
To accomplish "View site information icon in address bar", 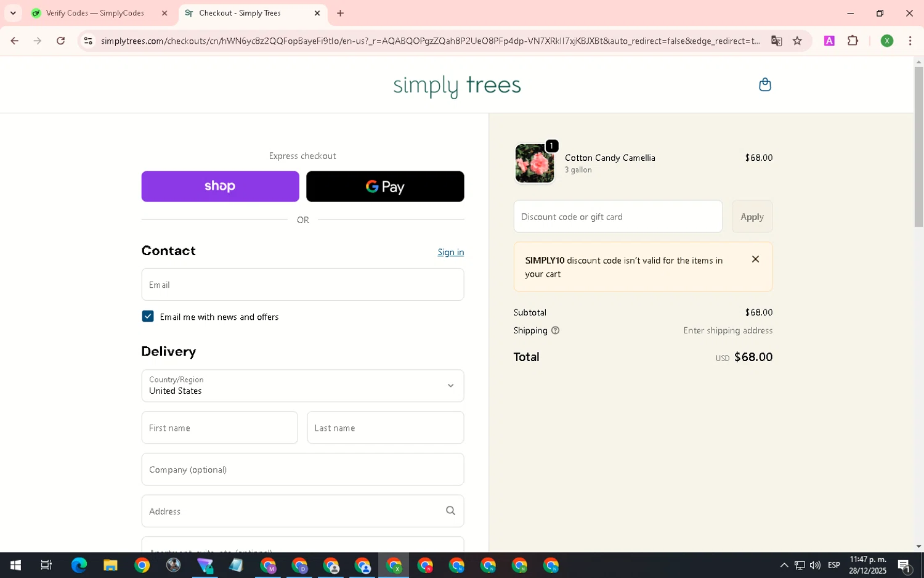I will pyautogui.click(x=88, y=41).
